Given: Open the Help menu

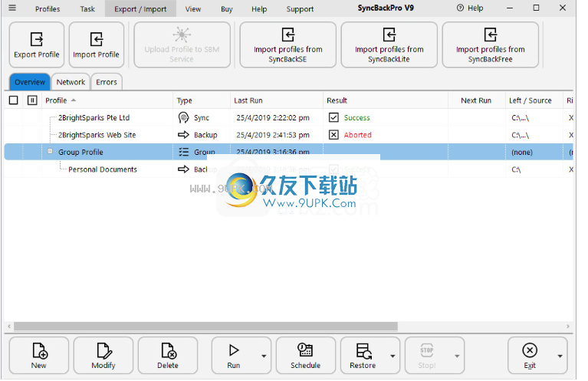Looking at the screenshot, I should [259, 9].
